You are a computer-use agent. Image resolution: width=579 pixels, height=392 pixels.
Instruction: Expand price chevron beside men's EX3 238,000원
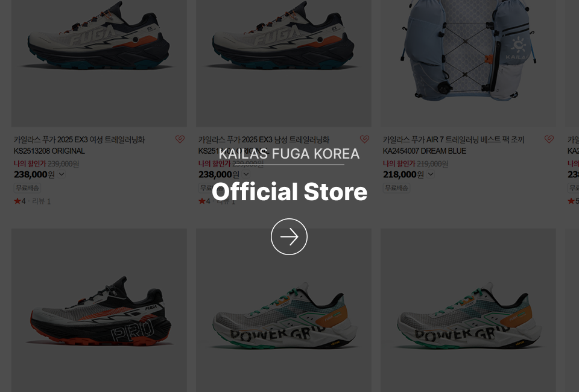(246, 174)
